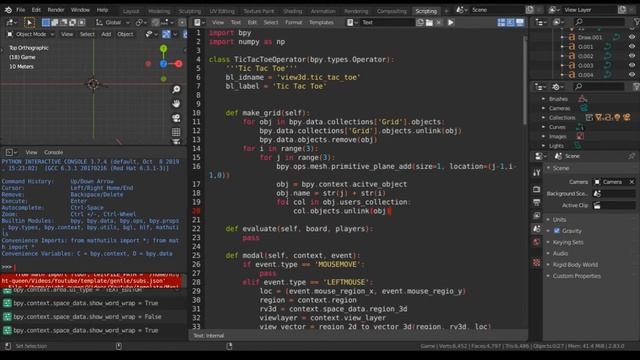Run the script with the play button
Screen dimensions: 640x360
click(x=451, y=22)
